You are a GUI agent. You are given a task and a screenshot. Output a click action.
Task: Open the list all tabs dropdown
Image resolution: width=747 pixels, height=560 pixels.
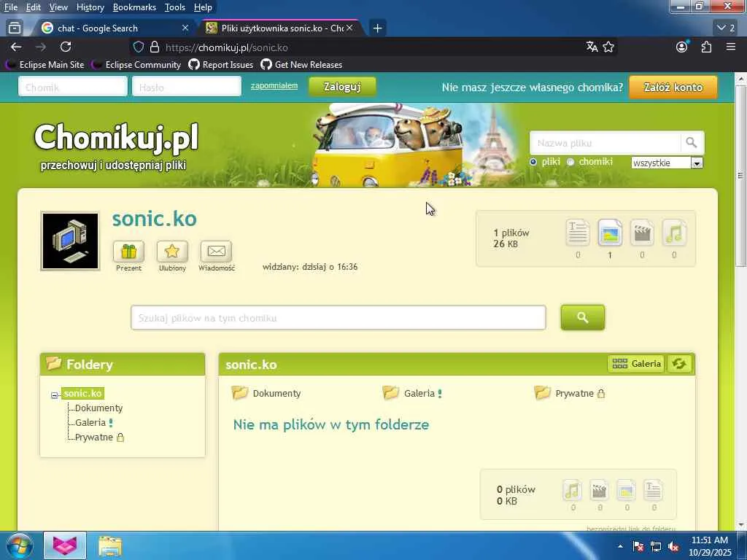point(726,28)
